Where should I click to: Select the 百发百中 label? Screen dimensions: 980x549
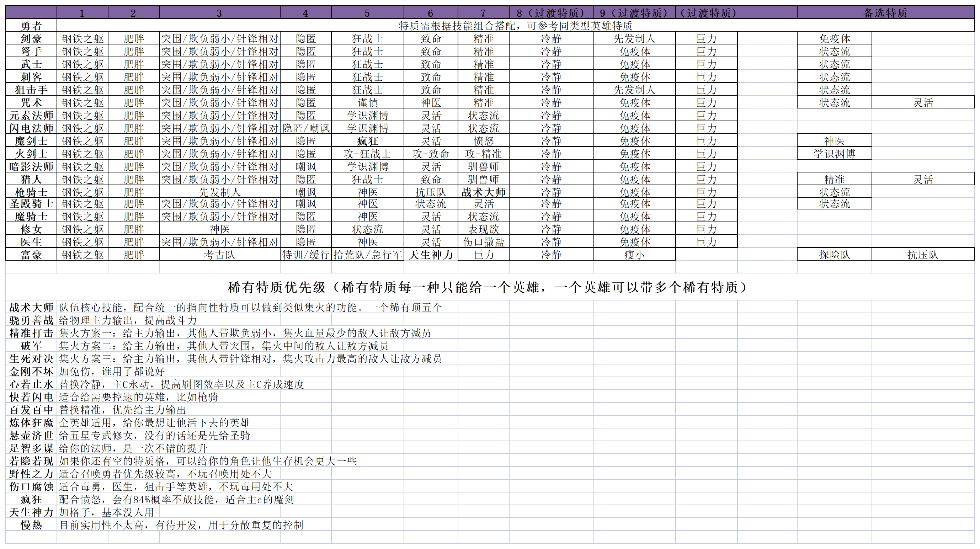click(31, 410)
